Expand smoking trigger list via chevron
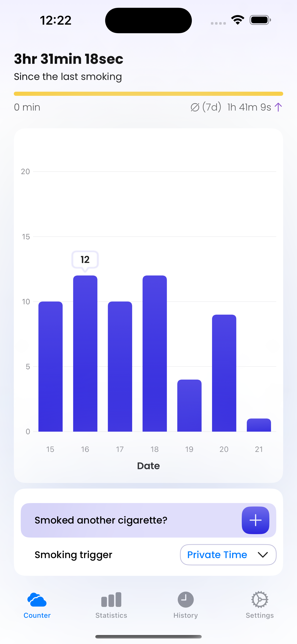Viewport: 297px width, 644px height. pyautogui.click(x=263, y=555)
